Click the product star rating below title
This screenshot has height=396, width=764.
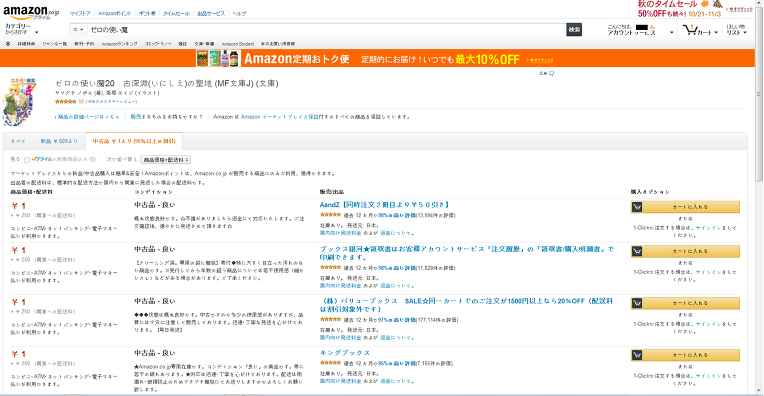(x=66, y=102)
